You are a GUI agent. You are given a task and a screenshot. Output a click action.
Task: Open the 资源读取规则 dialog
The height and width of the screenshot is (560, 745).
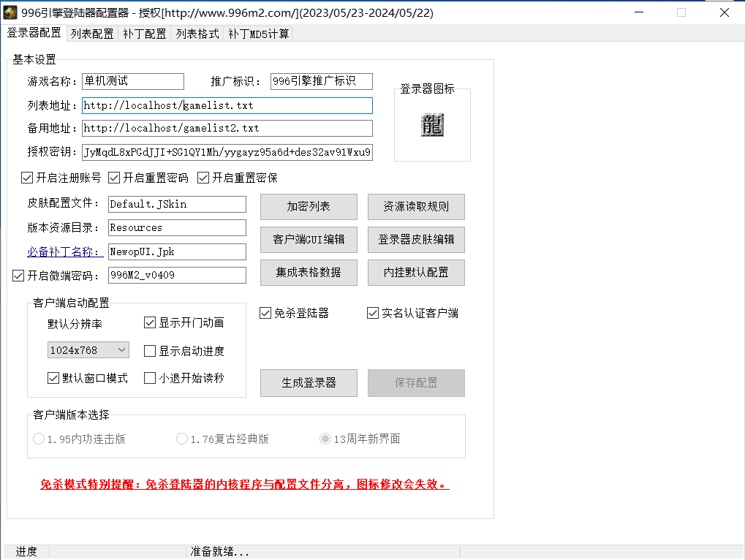click(x=416, y=207)
